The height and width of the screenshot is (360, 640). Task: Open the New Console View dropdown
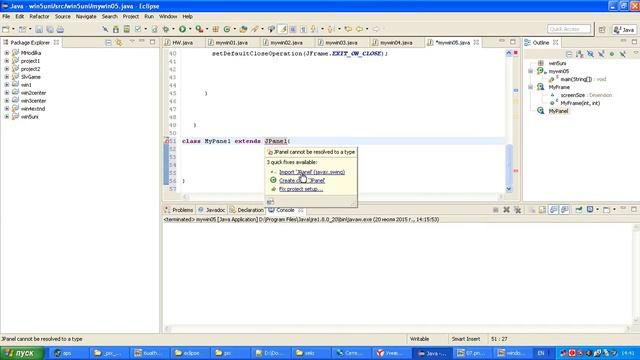tap(614, 210)
